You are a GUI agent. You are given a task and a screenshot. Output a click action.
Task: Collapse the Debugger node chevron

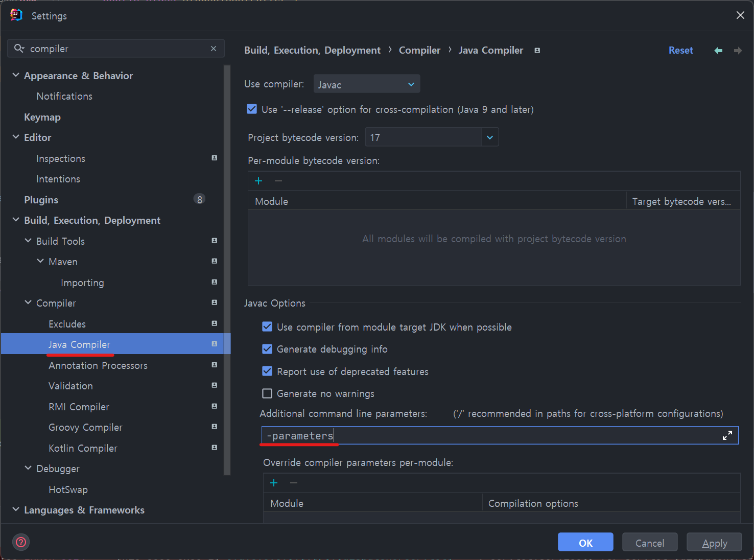28,468
